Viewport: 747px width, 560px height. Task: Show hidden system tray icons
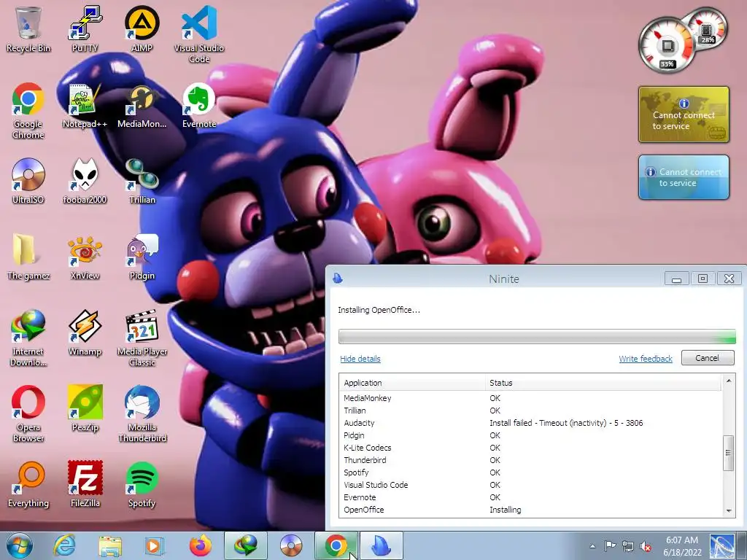592,546
